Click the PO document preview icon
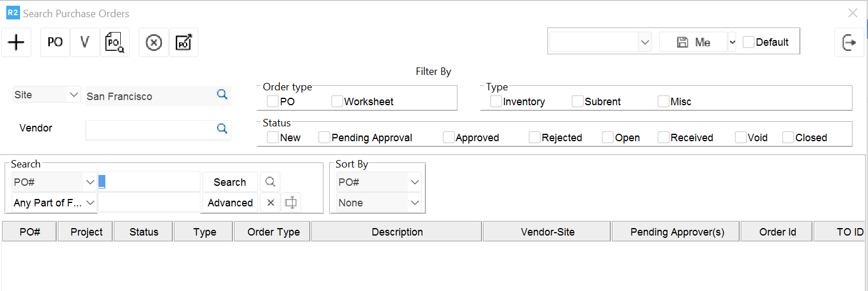The image size is (868, 291). (115, 42)
